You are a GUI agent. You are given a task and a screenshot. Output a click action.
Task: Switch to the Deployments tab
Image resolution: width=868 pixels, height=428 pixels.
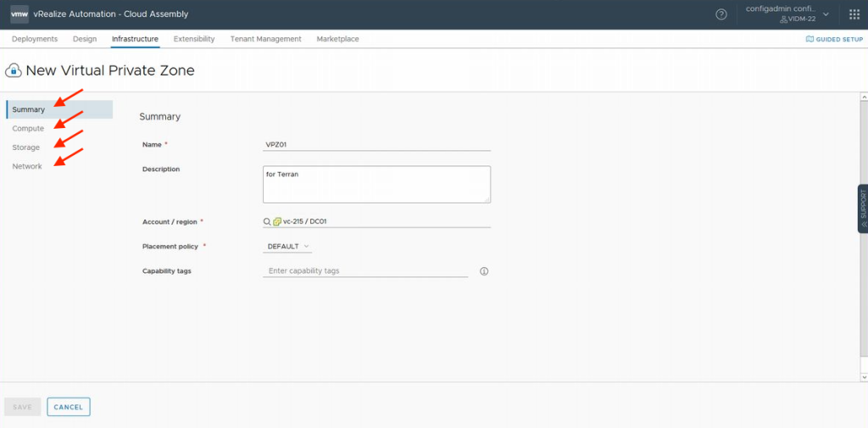click(35, 39)
